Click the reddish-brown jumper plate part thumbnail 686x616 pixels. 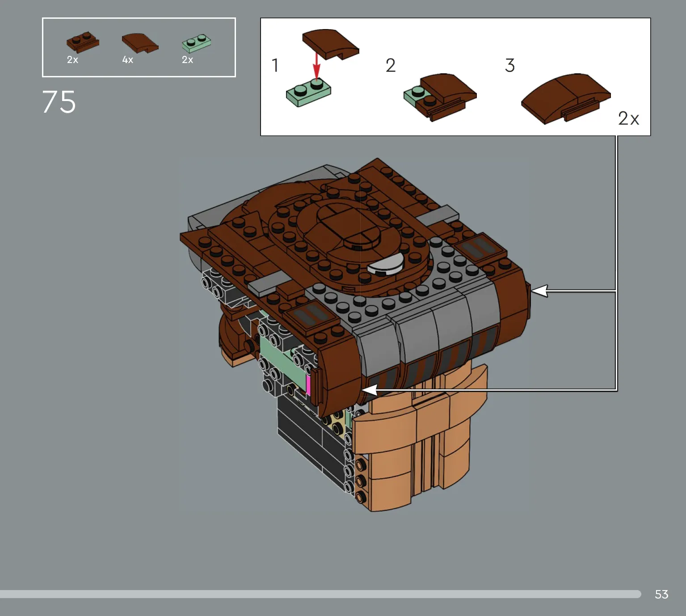(83, 42)
